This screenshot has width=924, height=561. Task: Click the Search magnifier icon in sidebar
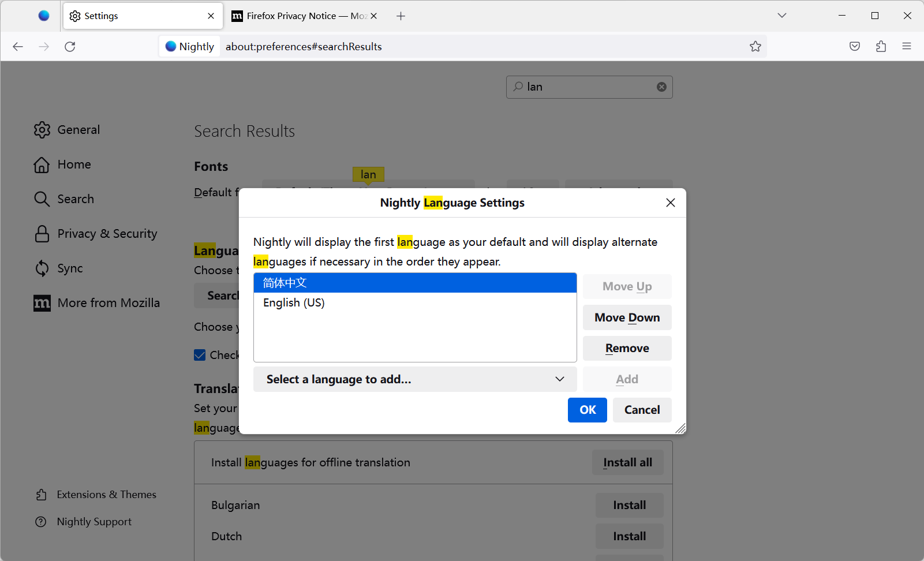(42, 199)
